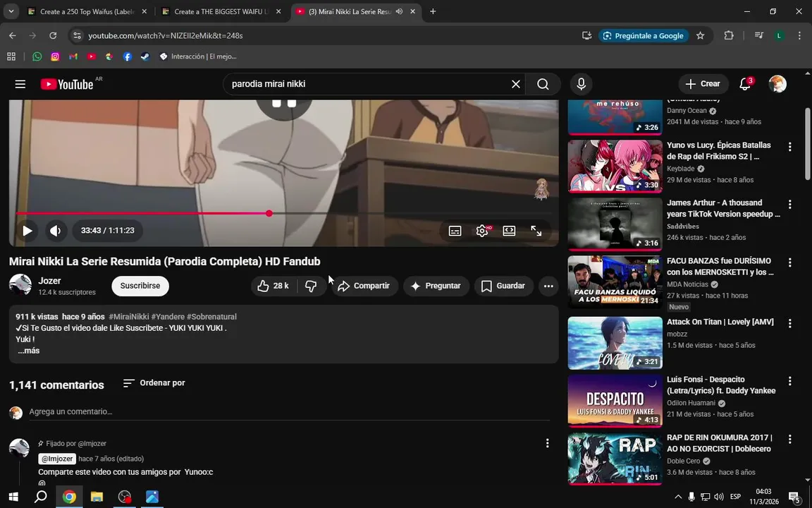The width and height of the screenshot is (812, 508).
Task: Open the #MiraiNikki hashtag
Action: click(129, 317)
